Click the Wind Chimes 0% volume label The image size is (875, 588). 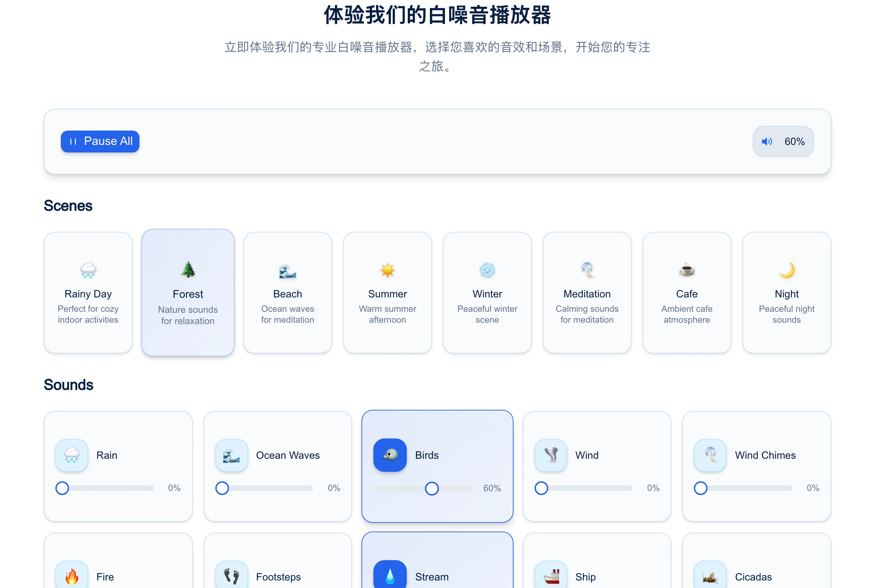pyautogui.click(x=813, y=488)
